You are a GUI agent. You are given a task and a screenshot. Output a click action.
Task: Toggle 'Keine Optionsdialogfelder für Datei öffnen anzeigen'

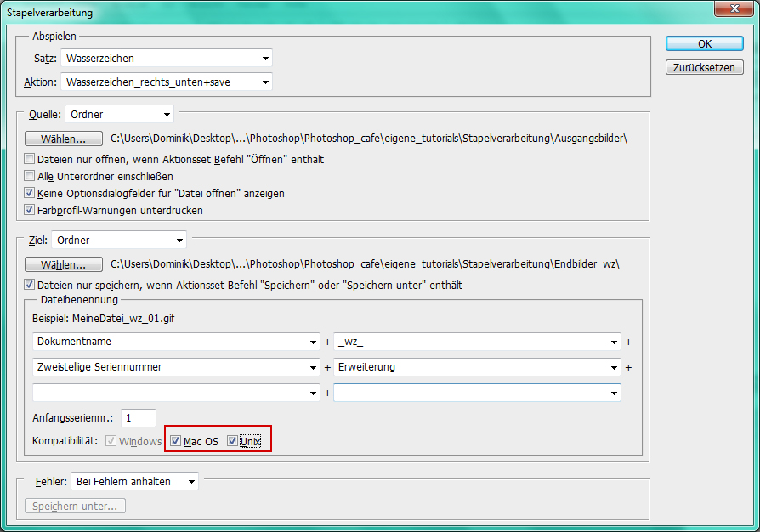coord(30,193)
